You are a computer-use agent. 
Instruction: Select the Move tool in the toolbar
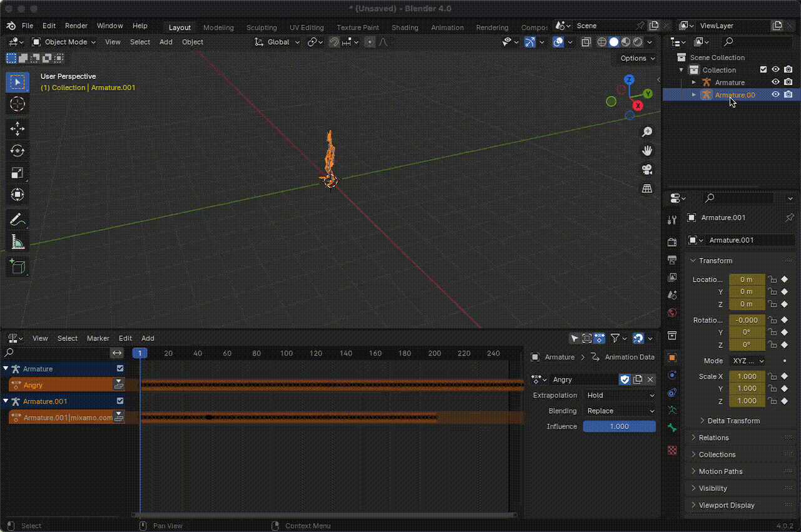tap(18, 129)
